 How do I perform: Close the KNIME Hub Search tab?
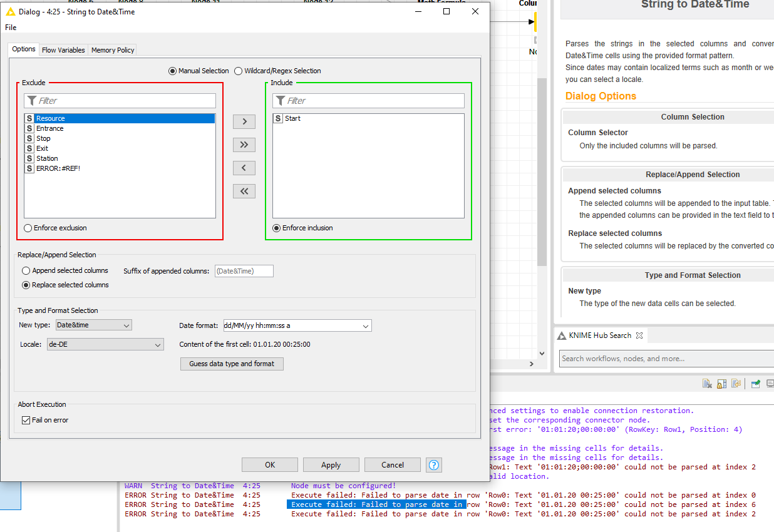[639, 335]
